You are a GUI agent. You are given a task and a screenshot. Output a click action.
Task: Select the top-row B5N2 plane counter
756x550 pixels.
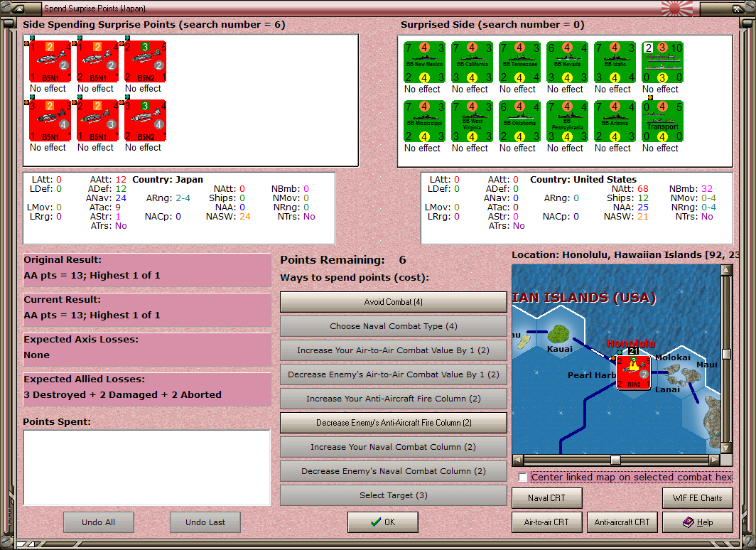[x=145, y=62]
